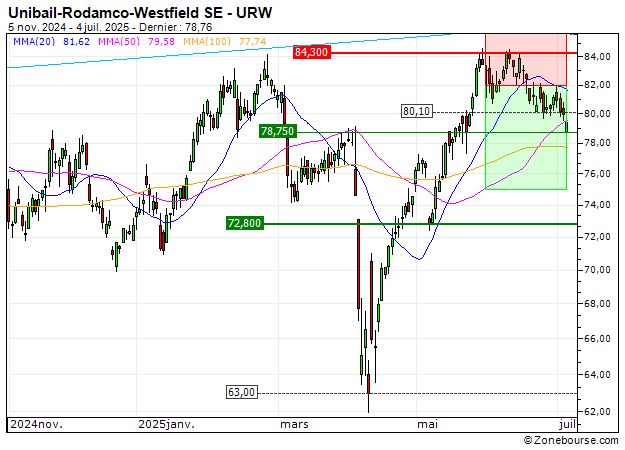Screen dimensions: 625x450
Task: Click the 82,00 price axis tick
Action: pos(597,84)
